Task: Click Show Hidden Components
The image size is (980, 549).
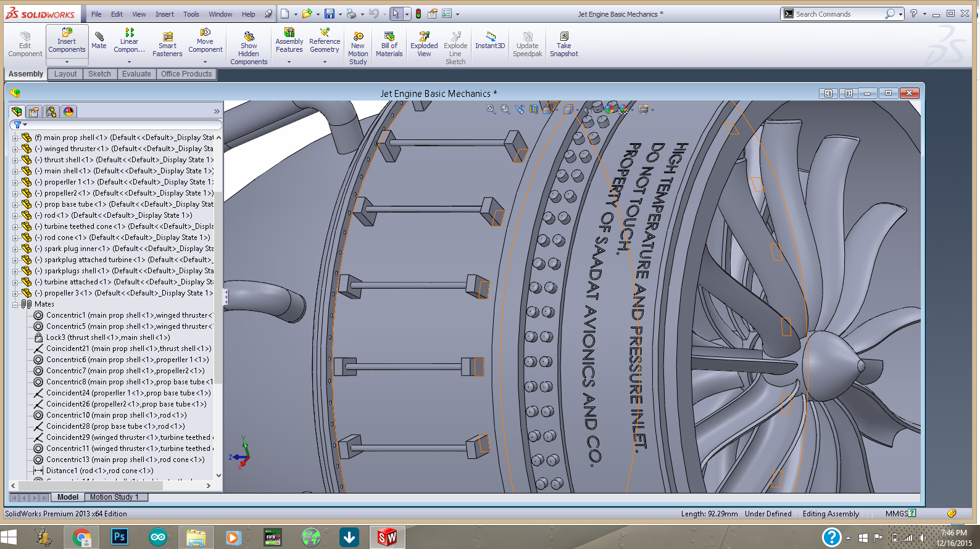Action: (x=249, y=48)
